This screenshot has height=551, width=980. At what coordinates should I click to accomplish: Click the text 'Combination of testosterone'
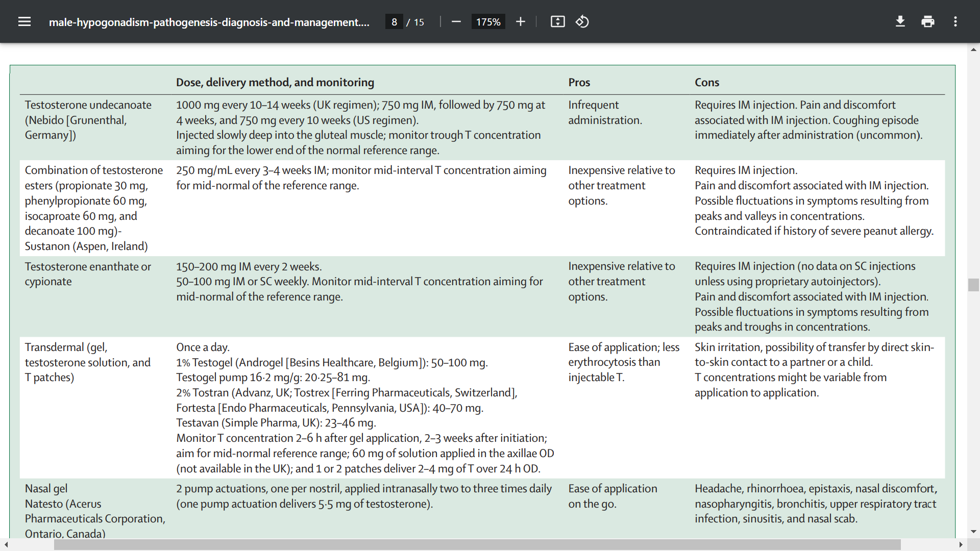[94, 170]
